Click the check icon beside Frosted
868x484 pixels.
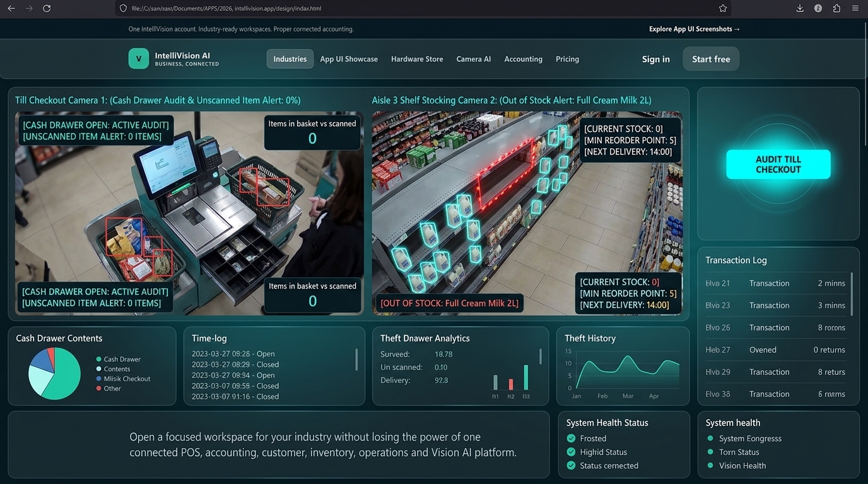(x=572, y=439)
